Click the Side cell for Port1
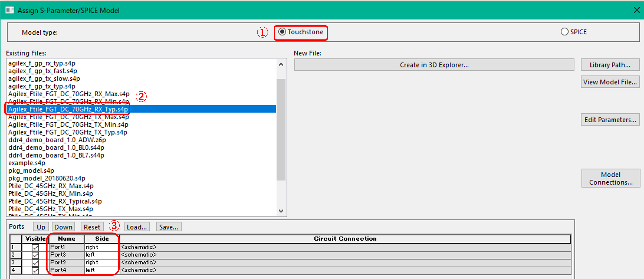Image resolution: width=644 pixels, height=279 pixels. [x=102, y=247]
